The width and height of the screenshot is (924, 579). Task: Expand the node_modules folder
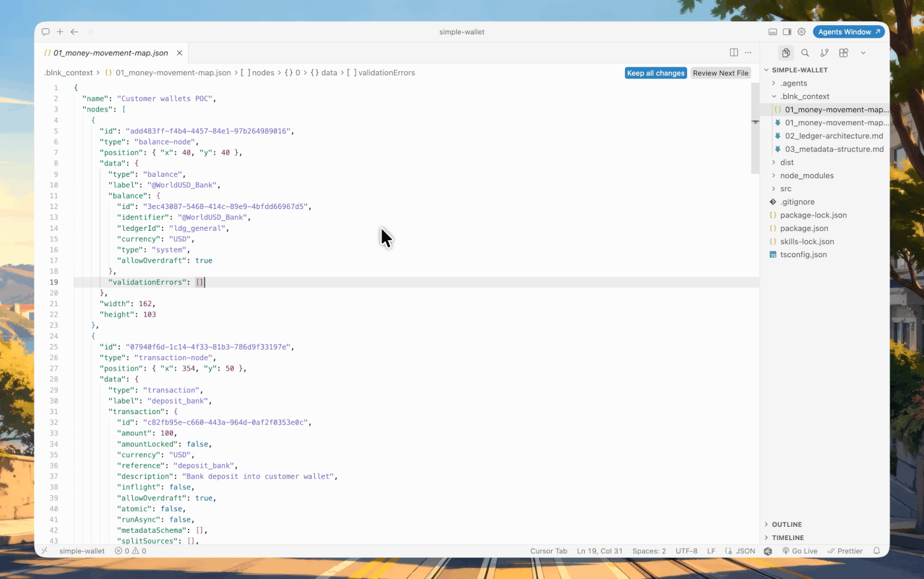(825, 175)
